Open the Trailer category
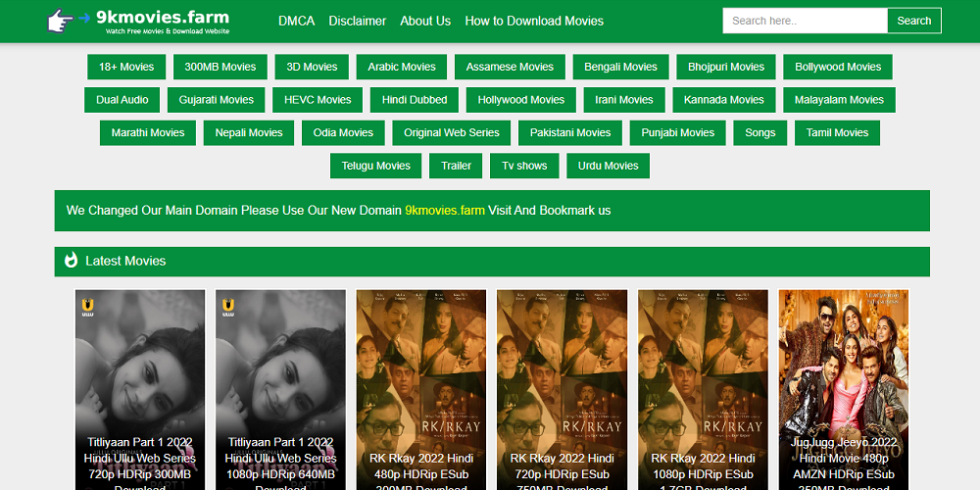Viewport: 980px width, 490px height. 456,166
